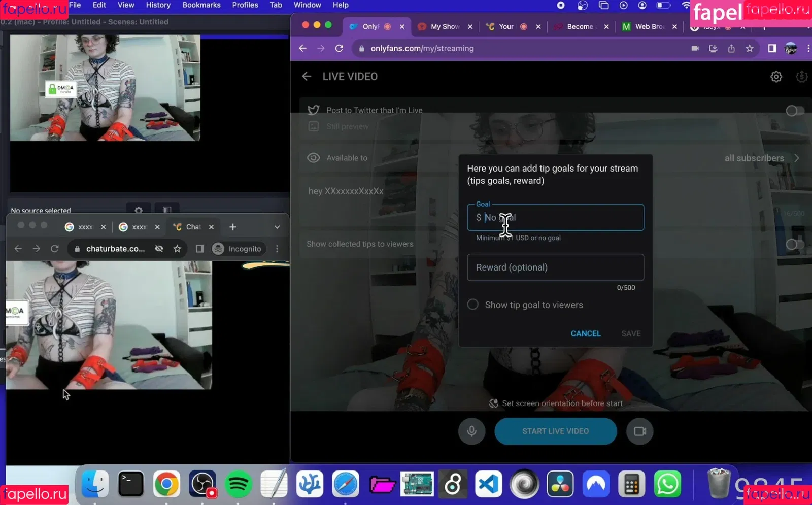
Task: Open Spotify from the dock
Action: pyautogui.click(x=238, y=484)
